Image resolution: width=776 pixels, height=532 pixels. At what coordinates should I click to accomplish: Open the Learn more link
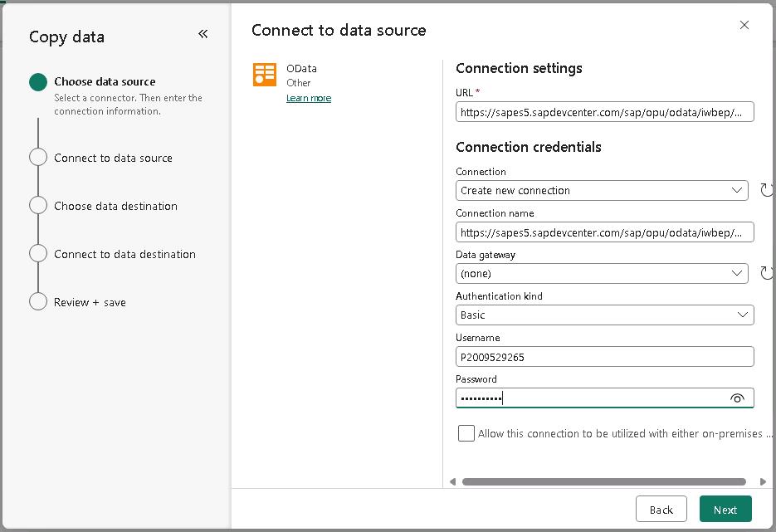click(309, 98)
